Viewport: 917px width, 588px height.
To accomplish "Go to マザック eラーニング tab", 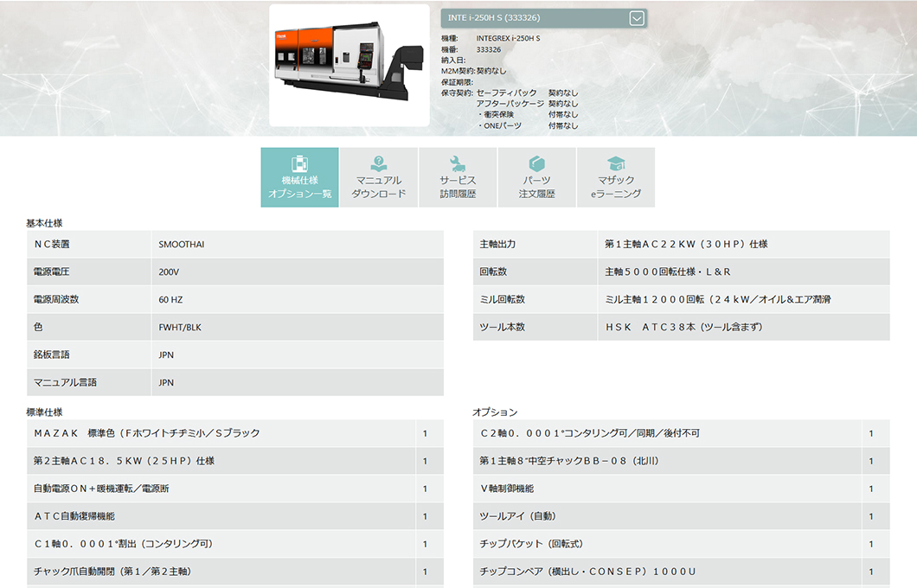I will click(616, 177).
